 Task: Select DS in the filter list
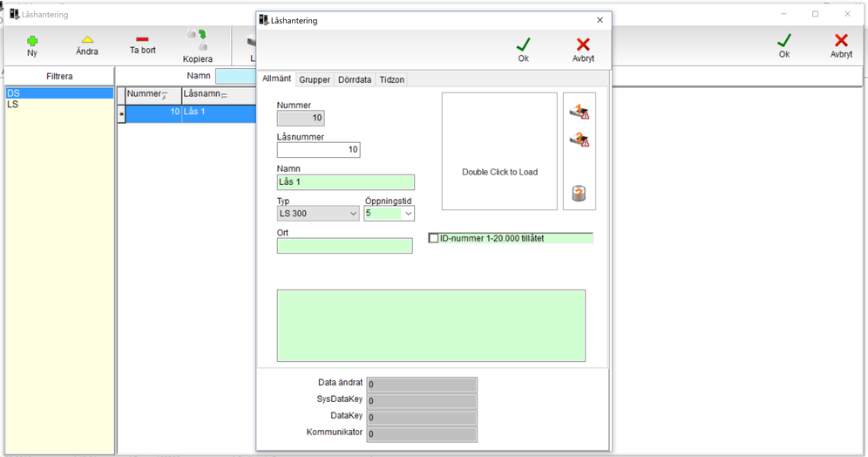point(59,93)
